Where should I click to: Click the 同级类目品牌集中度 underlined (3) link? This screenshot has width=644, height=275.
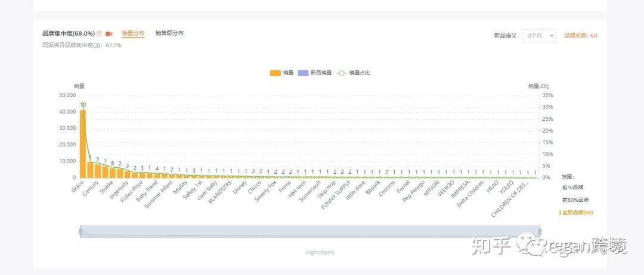97,45
